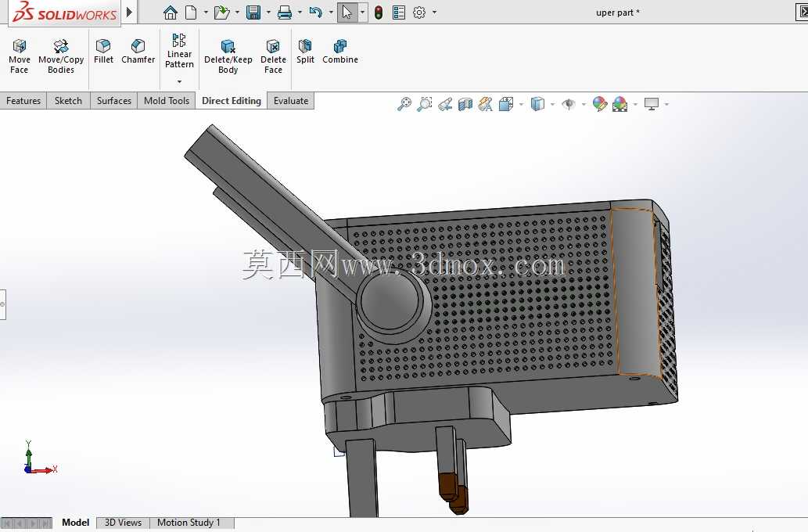Open New document dropdown arrow
This screenshot has height=532, width=808.
(206, 13)
